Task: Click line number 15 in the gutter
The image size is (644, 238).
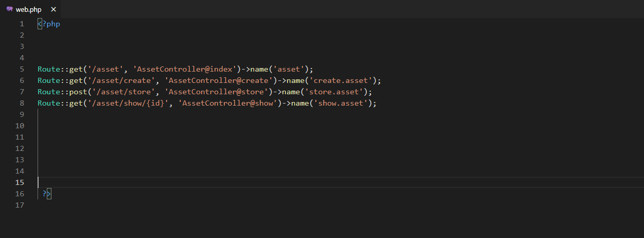Action: click(20, 182)
